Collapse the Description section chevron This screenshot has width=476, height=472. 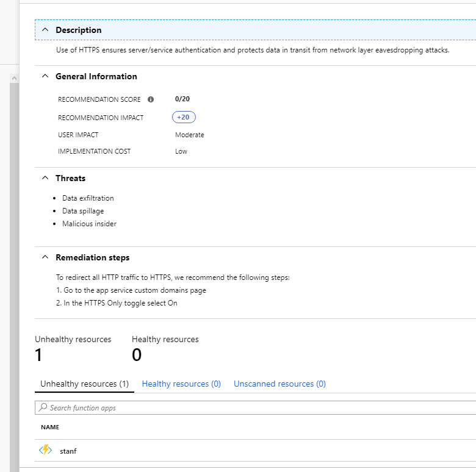click(45, 30)
